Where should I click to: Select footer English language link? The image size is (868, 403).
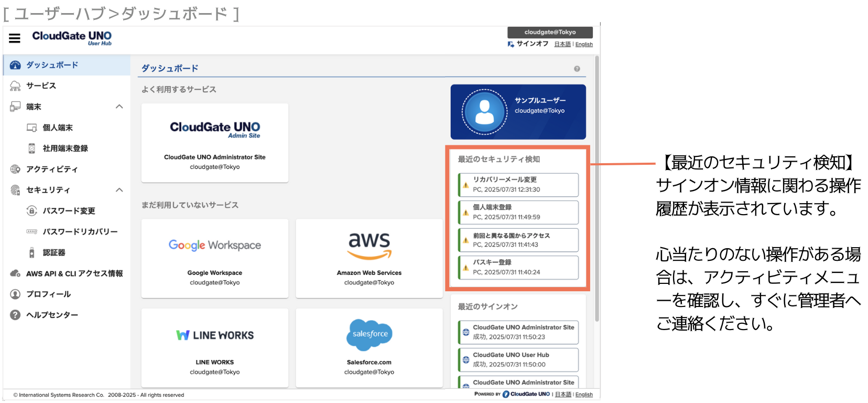(x=584, y=395)
